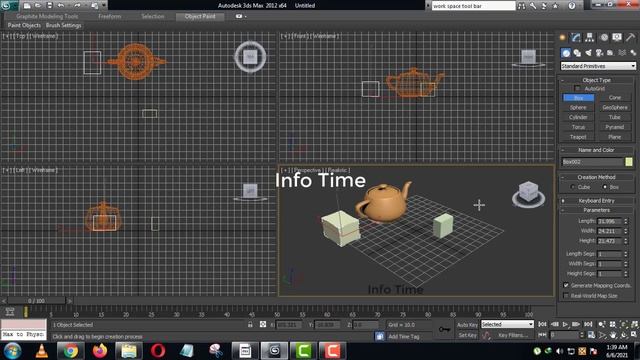
Task: Open the Paint Objects panel
Action: 24,25
